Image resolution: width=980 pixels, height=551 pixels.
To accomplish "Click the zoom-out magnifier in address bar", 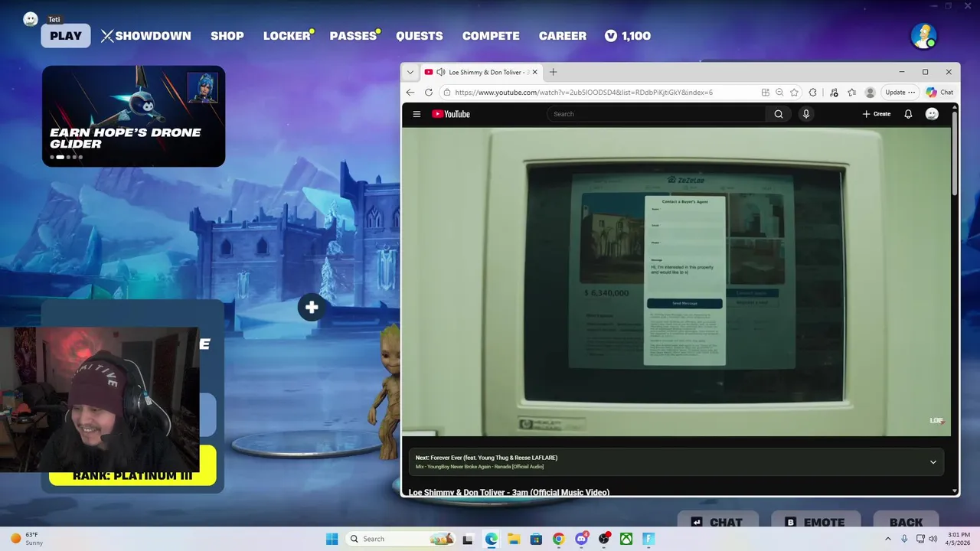I will [x=779, y=93].
